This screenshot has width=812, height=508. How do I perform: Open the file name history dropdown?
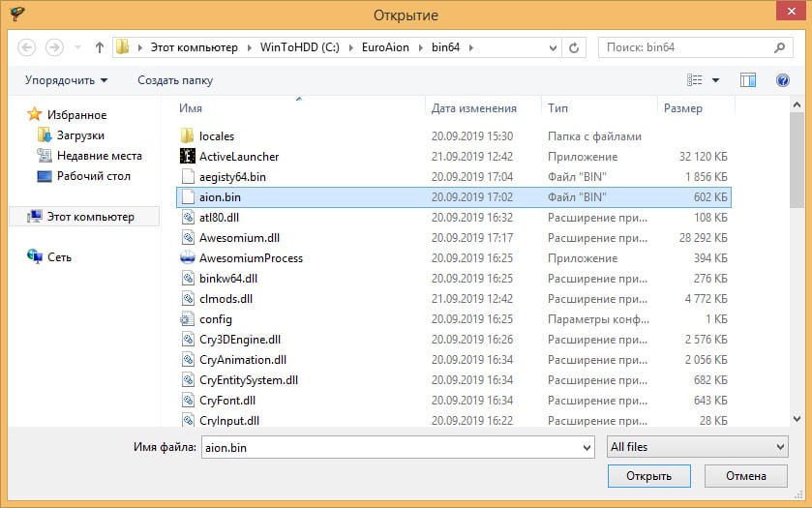point(586,447)
